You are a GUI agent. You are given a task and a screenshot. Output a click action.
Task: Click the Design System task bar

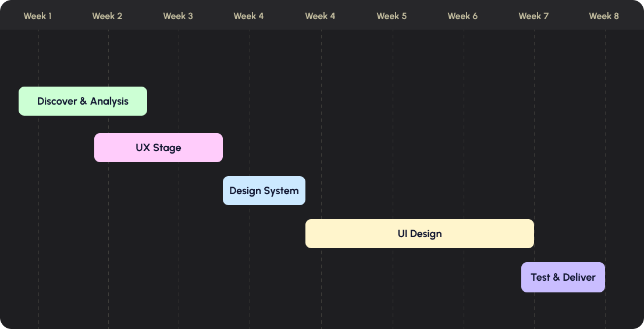click(x=264, y=191)
